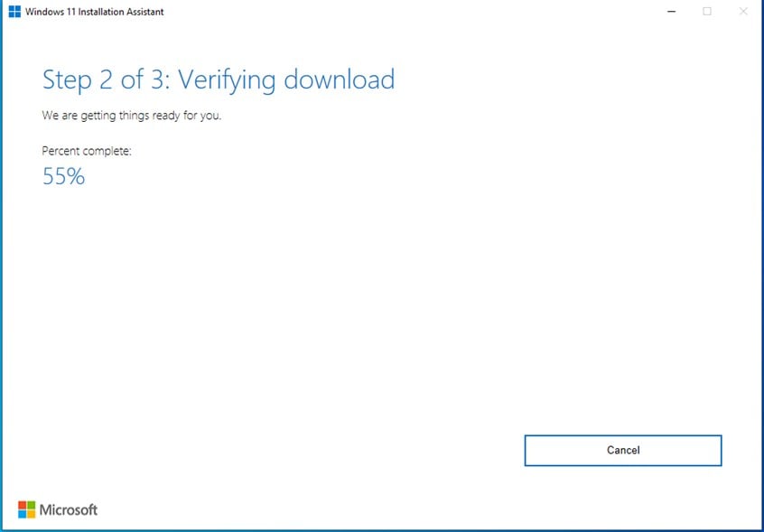The height and width of the screenshot is (532, 764).
Task: Click the Microsoft wordmark text
Action: pyautogui.click(x=69, y=510)
